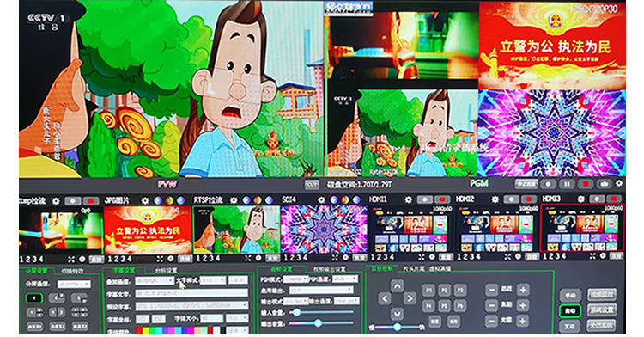The image size is (644, 337).
Task: Select the single-screen split layout 1
Action: (x=34, y=298)
